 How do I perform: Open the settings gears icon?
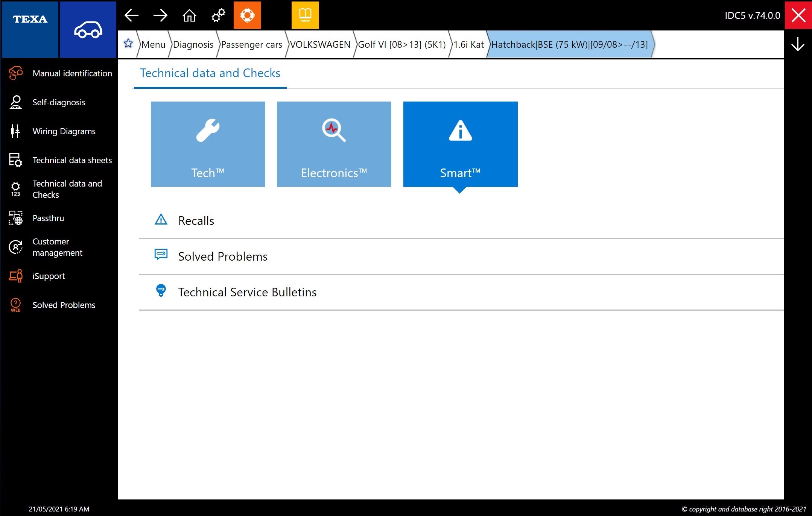[x=218, y=15]
